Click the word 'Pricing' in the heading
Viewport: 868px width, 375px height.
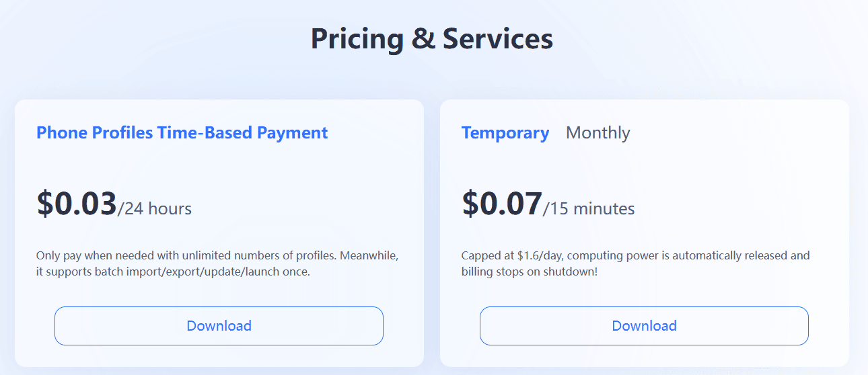[357, 40]
